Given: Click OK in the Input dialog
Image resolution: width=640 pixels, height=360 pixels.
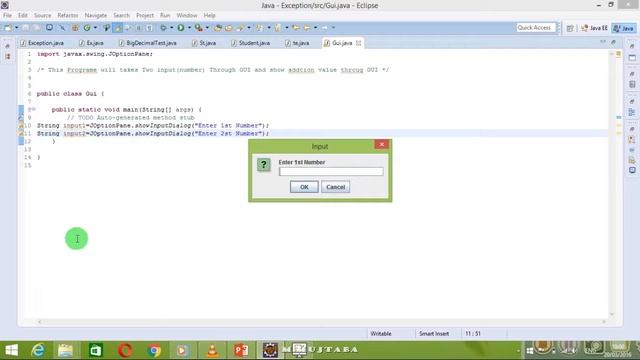Looking at the screenshot, I should pos(304,187).
